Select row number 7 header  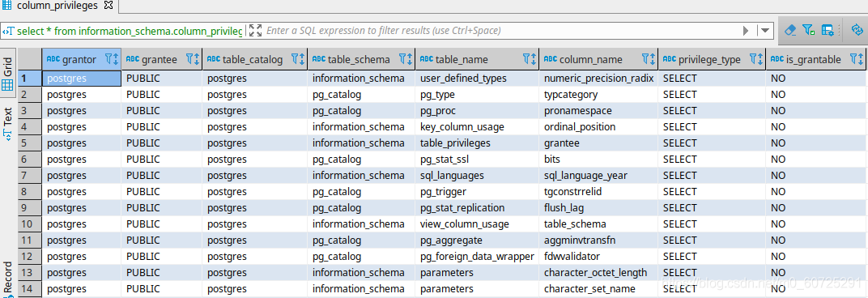pos(30,176)
